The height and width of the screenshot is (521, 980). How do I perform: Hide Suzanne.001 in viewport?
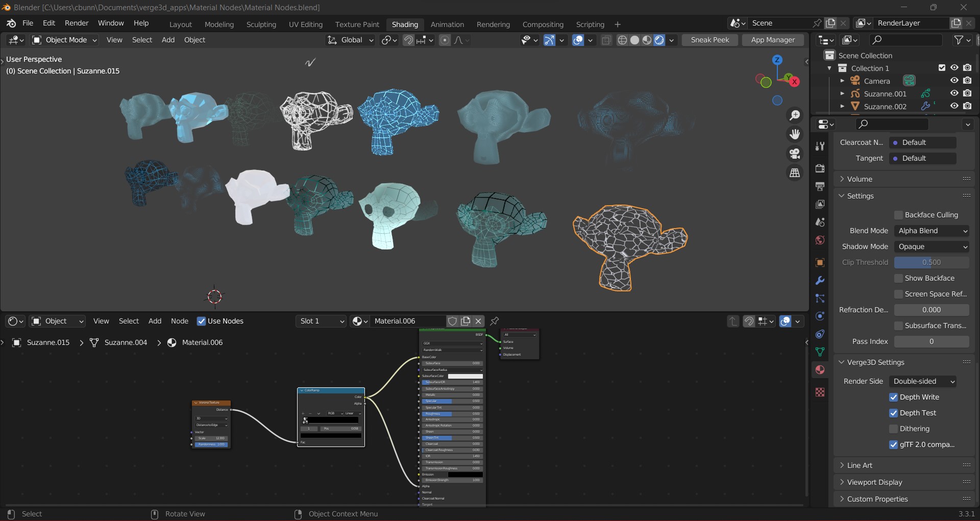[954, 93]
